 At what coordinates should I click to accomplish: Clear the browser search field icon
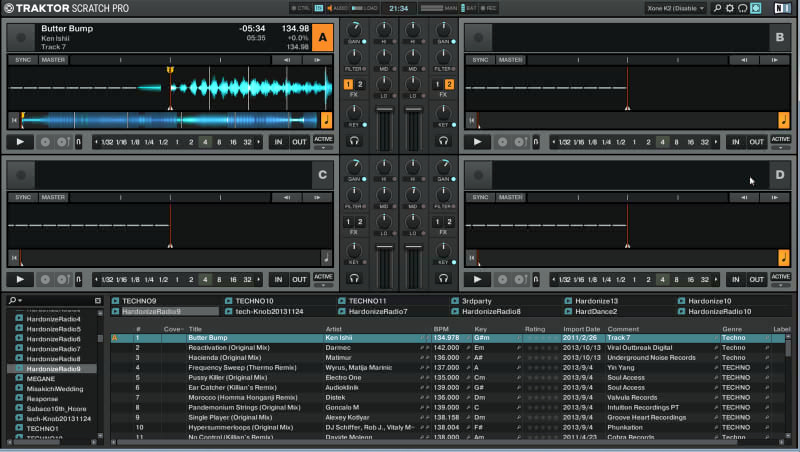(97, 301)
